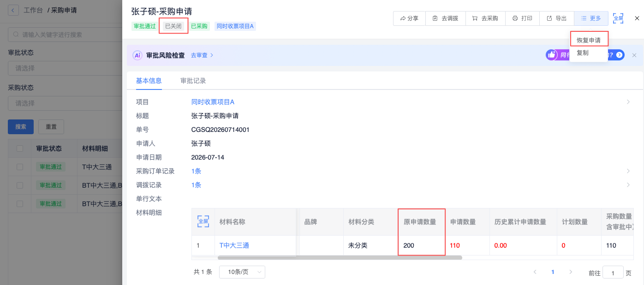Image resolution: width=644 pixels, height=285 pixels.
Task: Click the 同时收票项目A header tag
Action: tap(235, 26)
